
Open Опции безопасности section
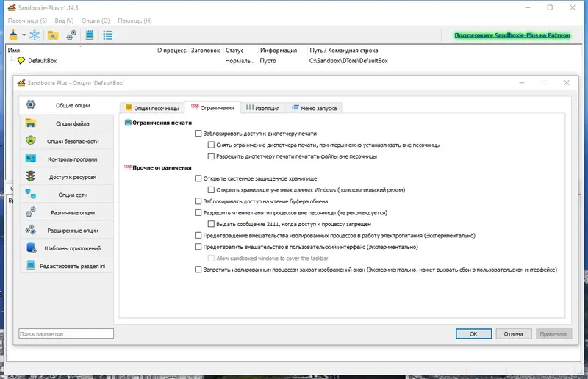[67, 141]
